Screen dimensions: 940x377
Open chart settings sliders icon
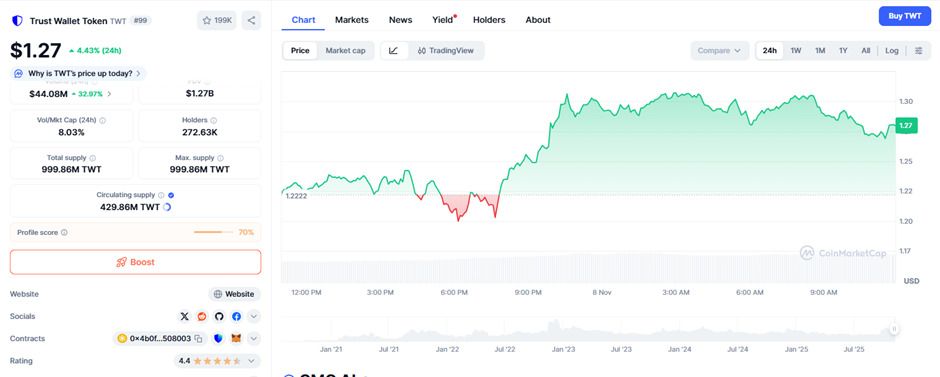click(918, 51)
